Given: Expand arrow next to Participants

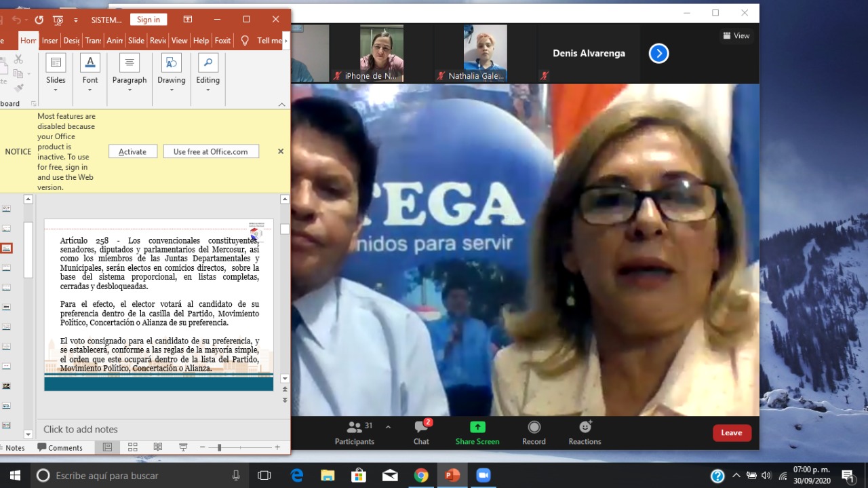Looking at the screenshot, I should click(388, 427).
